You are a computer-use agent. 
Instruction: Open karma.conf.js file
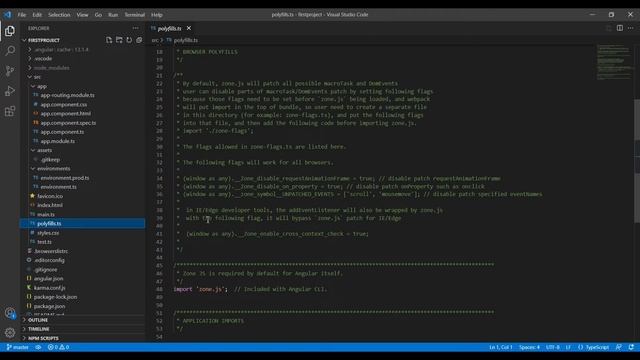[x=49, y=288]
